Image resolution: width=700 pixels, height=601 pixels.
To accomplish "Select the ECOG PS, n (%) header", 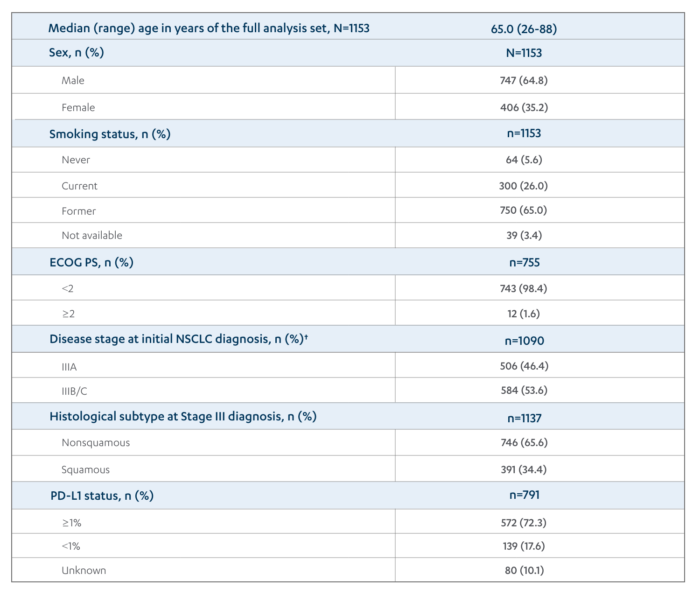I will click(x=91, y=262).
